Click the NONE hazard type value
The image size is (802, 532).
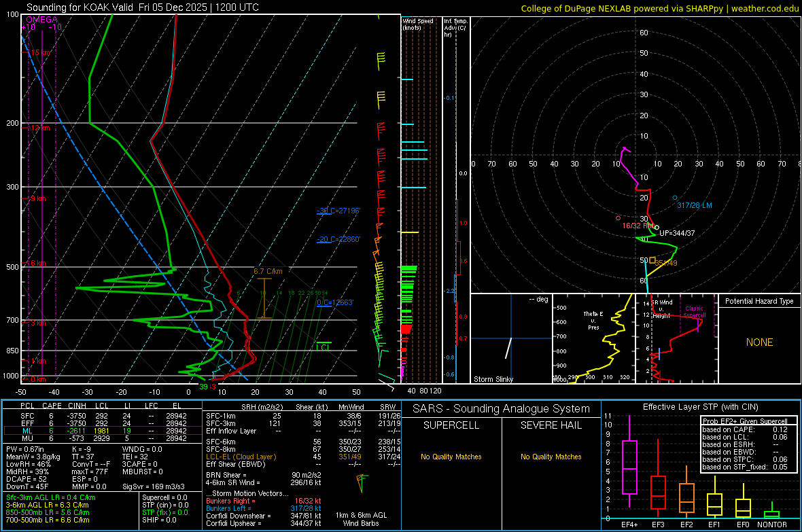760,342
